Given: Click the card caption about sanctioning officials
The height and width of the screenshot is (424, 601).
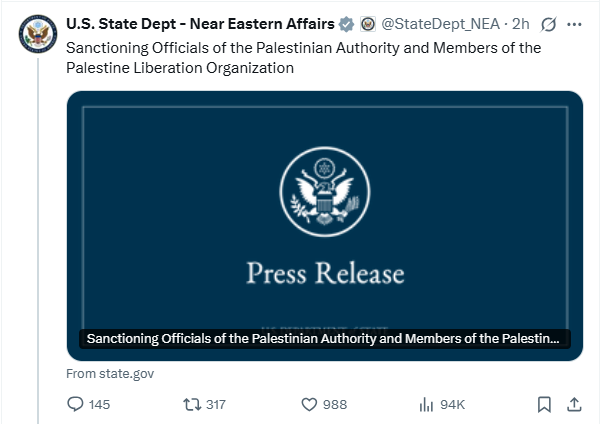Looking at the screenshot, I should coord(325,339).
